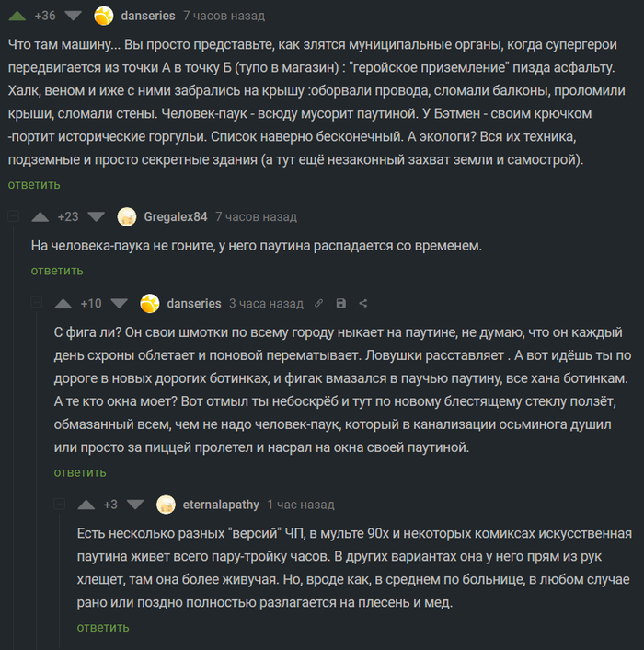
Task: Save danseries' reply with floppy icon
Action: pos(341,304)
